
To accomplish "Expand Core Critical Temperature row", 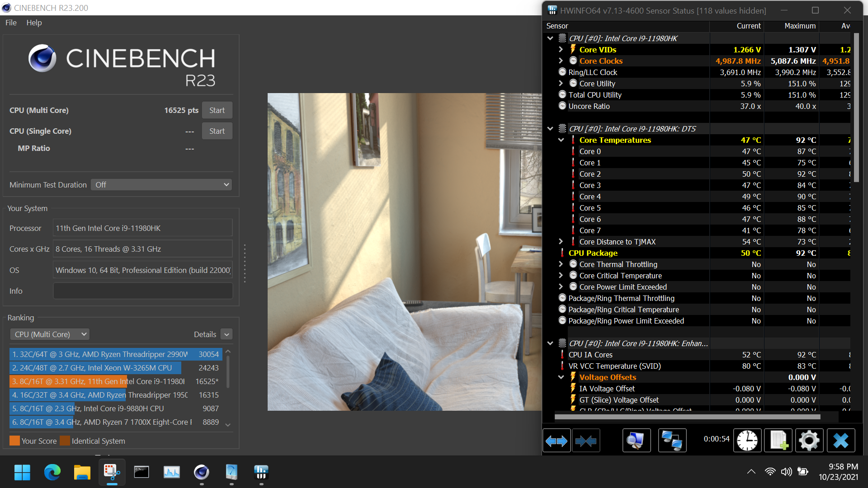I will [x=561, y=275].
